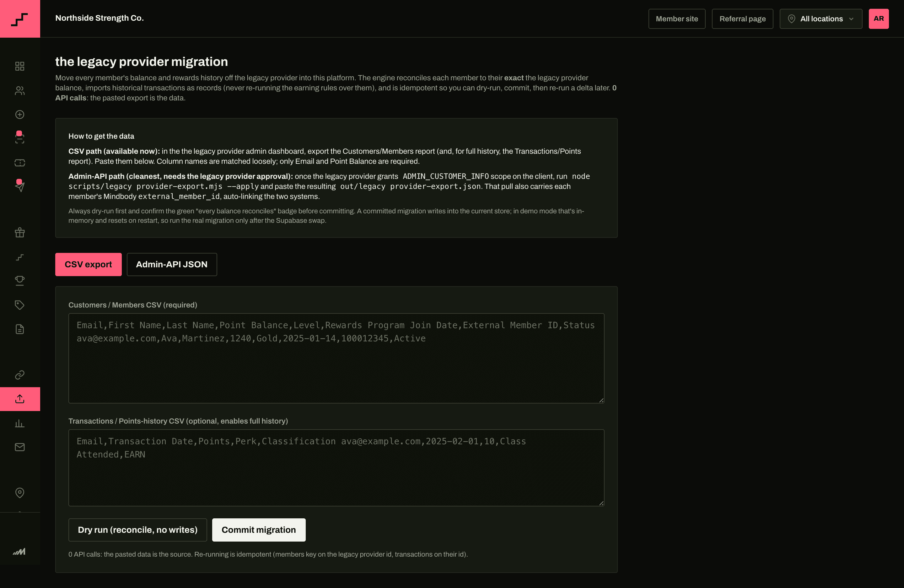Click Dry run (reconcile, no writes) button
This screenshot has height=588, width=904.
coord(137,530)
